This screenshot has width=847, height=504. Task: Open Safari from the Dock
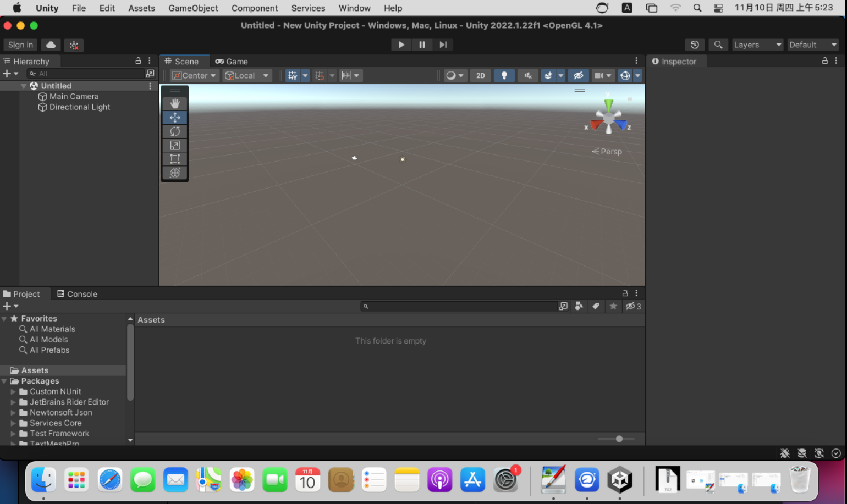110,480
